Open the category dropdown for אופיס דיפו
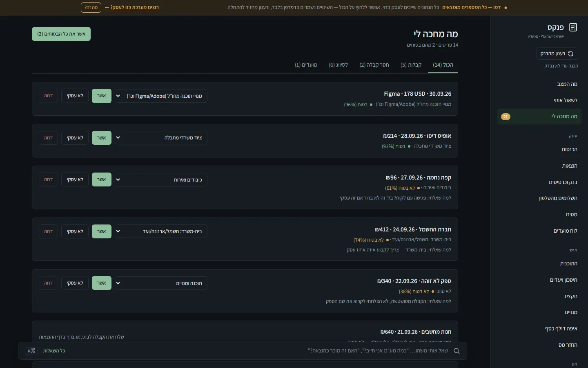The height and width of the screenshot is (368, 588). 161,138
